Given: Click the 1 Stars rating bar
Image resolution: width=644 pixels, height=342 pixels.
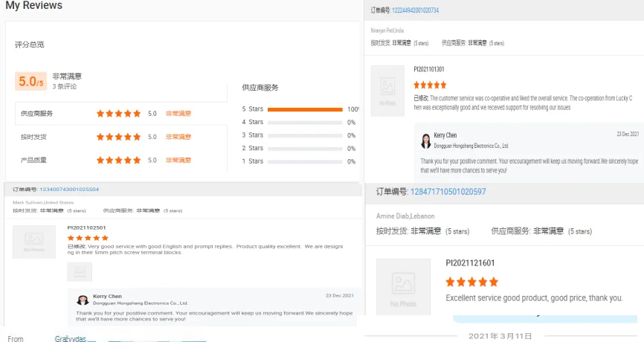Looking at the screenshot, I should pos(305,162).
